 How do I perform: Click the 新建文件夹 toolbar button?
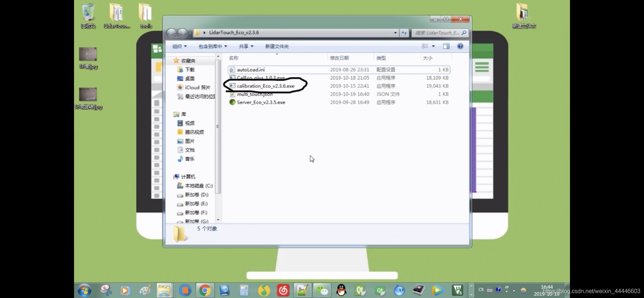[277, 46]
